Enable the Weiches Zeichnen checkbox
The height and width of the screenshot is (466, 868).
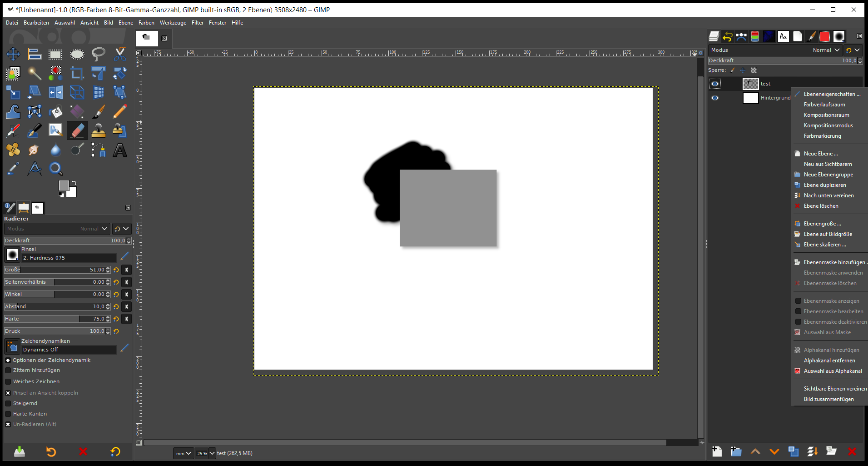pos(8,381)
